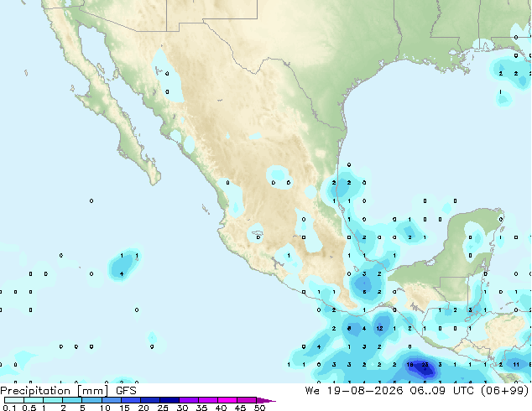This screenshot has width=532, height=411.
Task: Click the "We" weekday abbreviation
Action: pyautogui.click(x=312, y=391)
